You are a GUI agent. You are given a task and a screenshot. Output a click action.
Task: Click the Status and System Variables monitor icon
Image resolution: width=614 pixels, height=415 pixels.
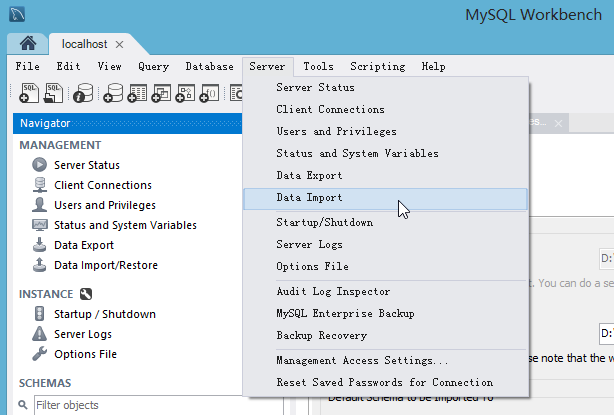click(x=40, y=225)
